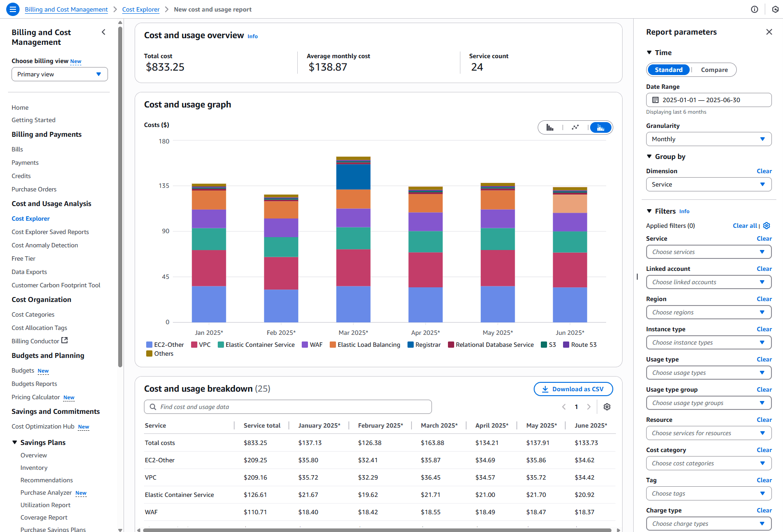Click the horizontal table scrollbar
783x532 pixels.
click(377, 530)
